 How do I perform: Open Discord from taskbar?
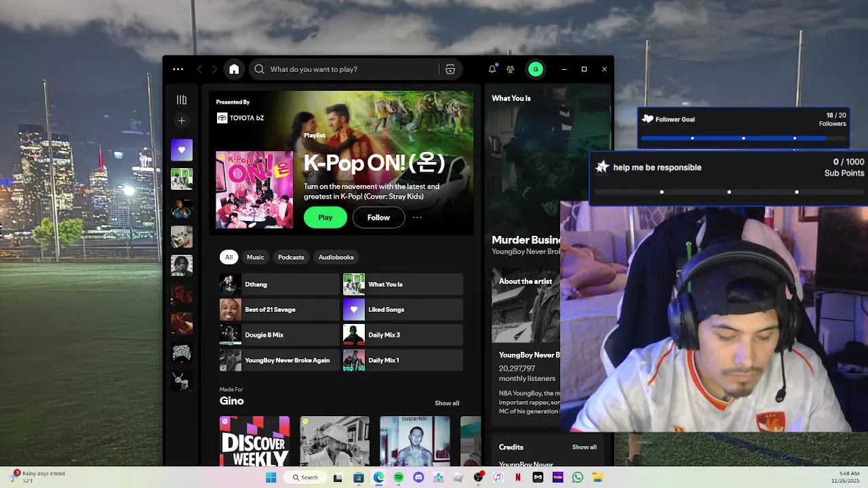click(418, 478)
